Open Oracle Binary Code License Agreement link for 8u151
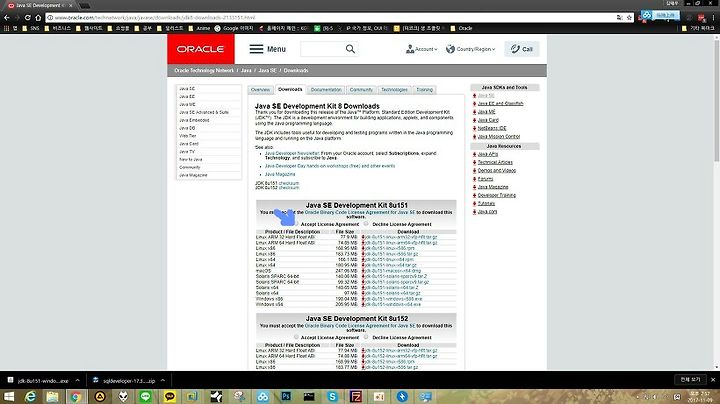 tap(360, 213)
